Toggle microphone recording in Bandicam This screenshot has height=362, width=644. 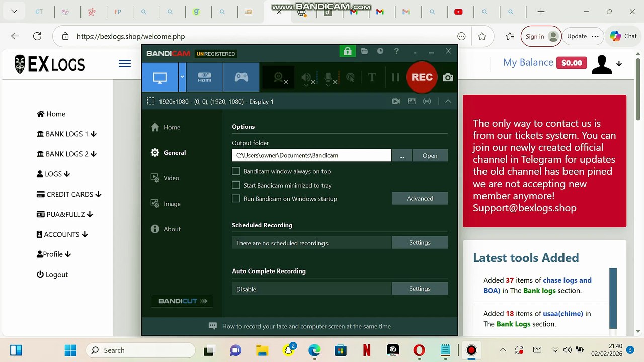(x=329, y=77)
